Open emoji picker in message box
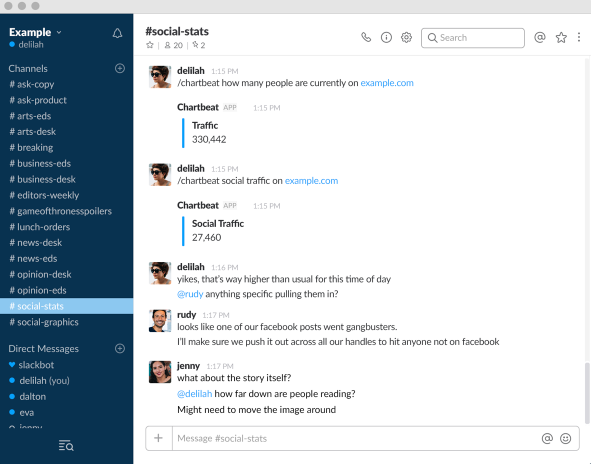 (x=565, y=438)
